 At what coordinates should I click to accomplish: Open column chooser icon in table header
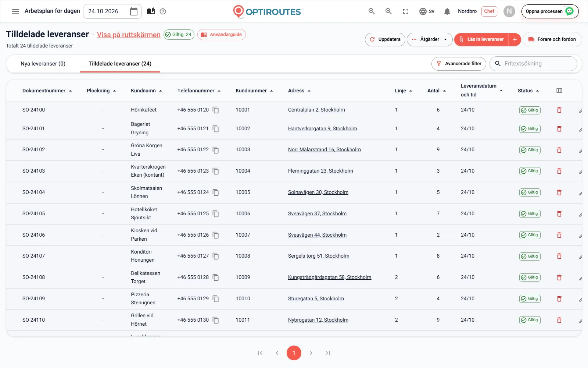click(x=559, y=91)
